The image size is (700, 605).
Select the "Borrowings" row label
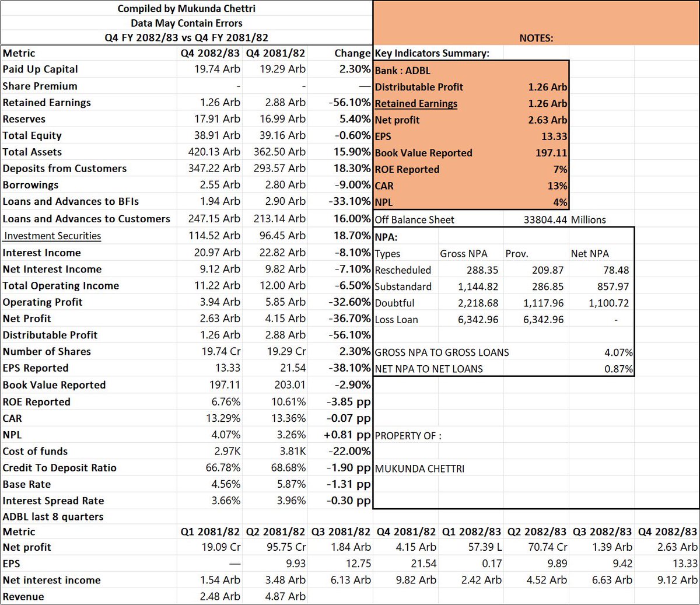31,185
